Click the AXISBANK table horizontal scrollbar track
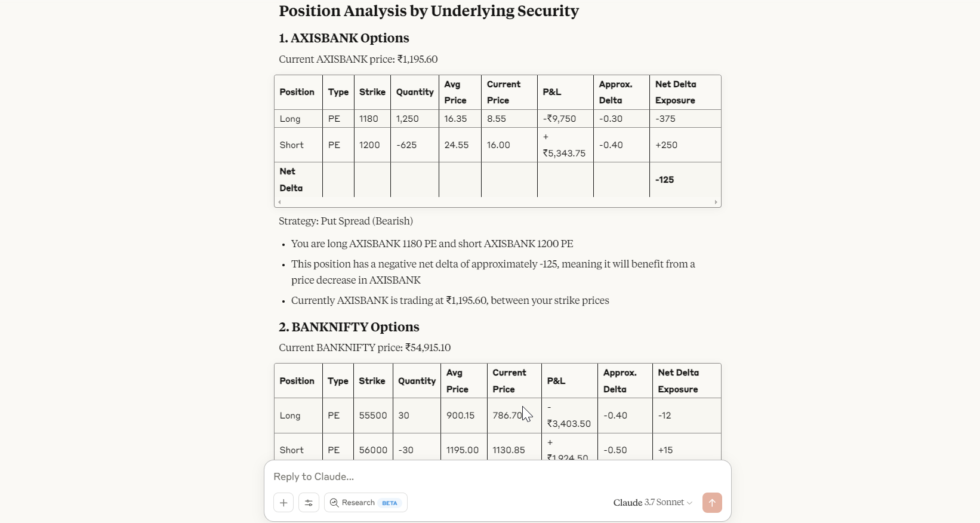The height and width of the screenshot is (523, 980). pyautogui.click(x=498, y=202)
